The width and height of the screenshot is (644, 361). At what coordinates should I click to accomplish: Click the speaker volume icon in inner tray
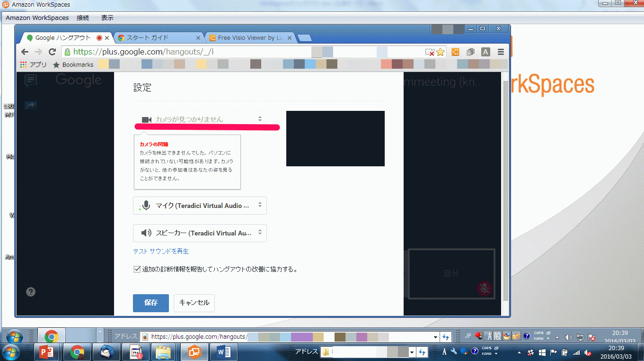click(x=568, y=337)
